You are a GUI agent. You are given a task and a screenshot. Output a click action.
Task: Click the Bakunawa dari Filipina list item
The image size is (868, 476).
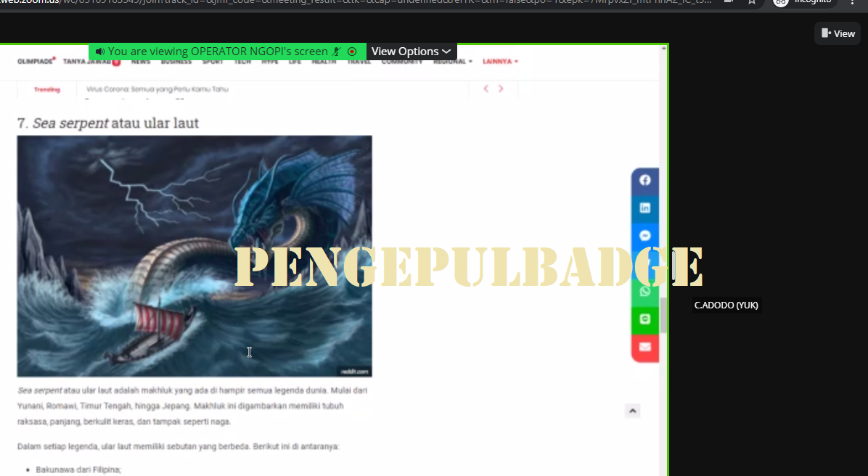click(78, 469)
